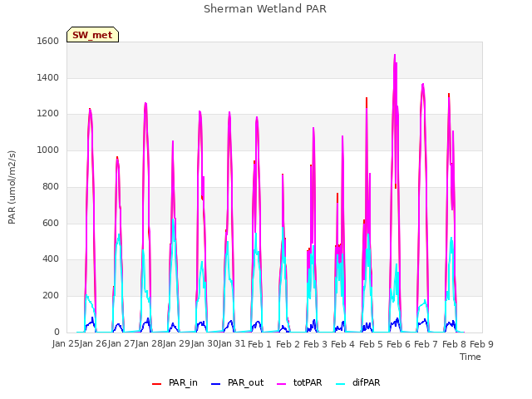The height and width of the screenshot is (399, 532).
Task: Click the chart title Sherman Wetland PAR
Action: (265, 8)
